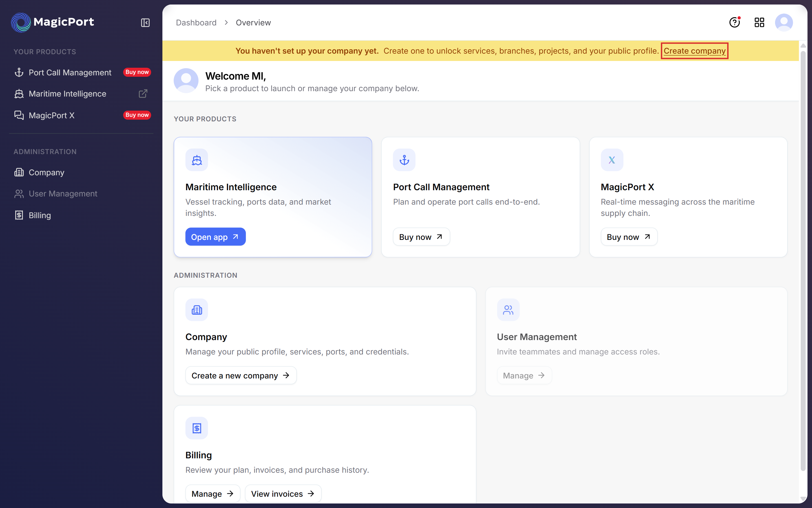
Task: Collapse the sidebar with the panel icon
Action: pos(145,23)
